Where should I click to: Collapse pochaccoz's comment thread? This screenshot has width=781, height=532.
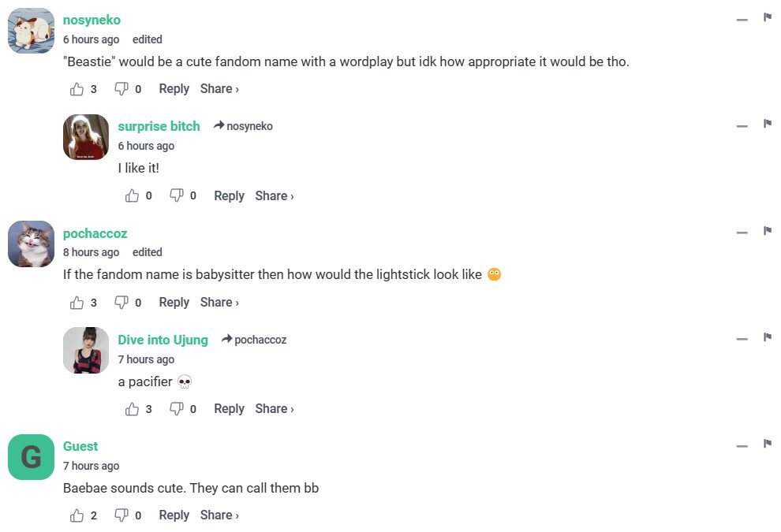coord(742,233)
